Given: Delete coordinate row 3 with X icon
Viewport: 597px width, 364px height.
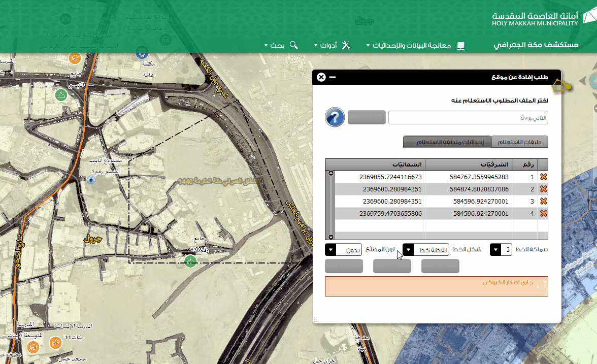Looking at the screenshot, I should (543, 201).
